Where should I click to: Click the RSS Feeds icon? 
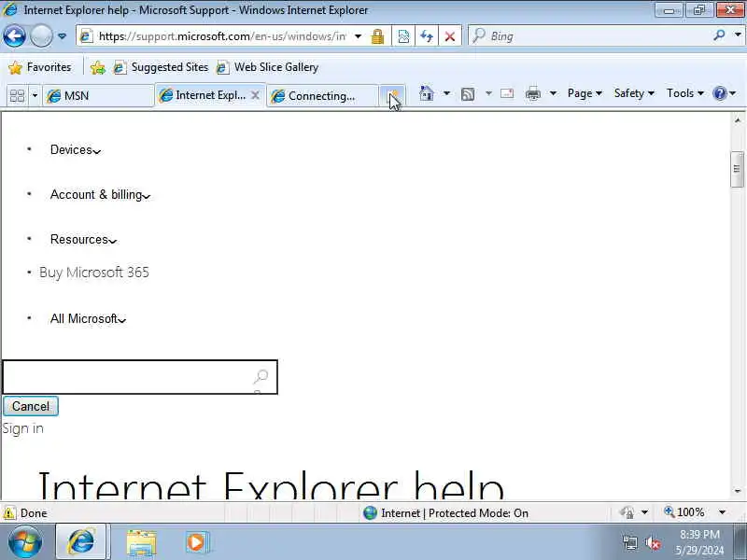(468, 94)
